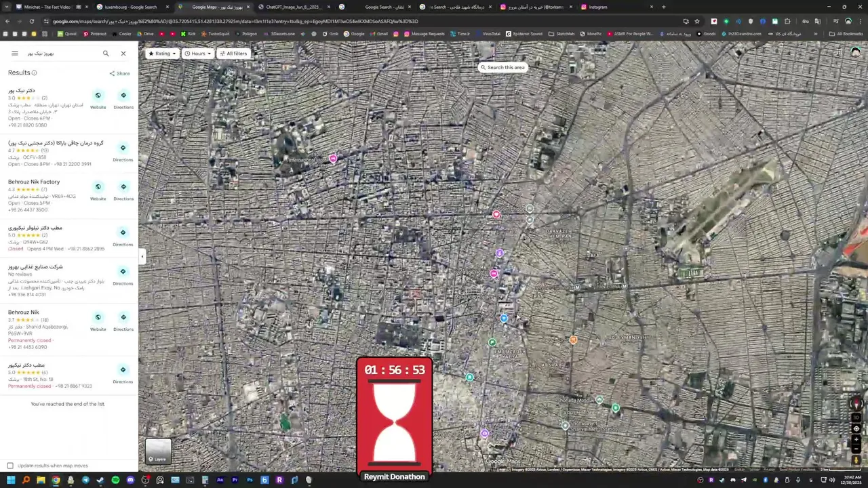Open the All Bookmarks folder
This screenshot has width=868, height=488.
click(846, 34)
